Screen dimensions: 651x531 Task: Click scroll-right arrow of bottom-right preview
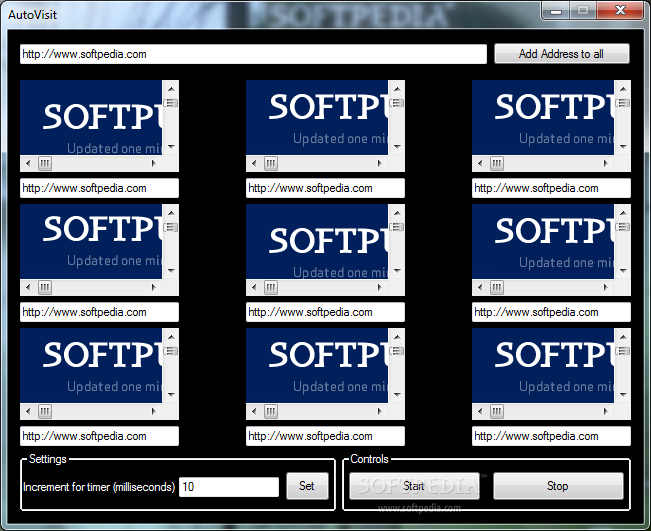[x=605, y=411]
